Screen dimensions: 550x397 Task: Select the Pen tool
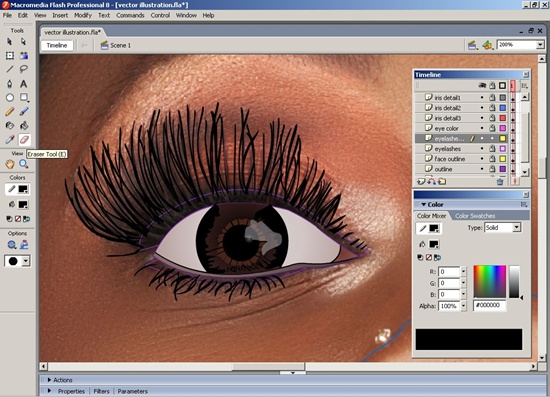point(10,83)
